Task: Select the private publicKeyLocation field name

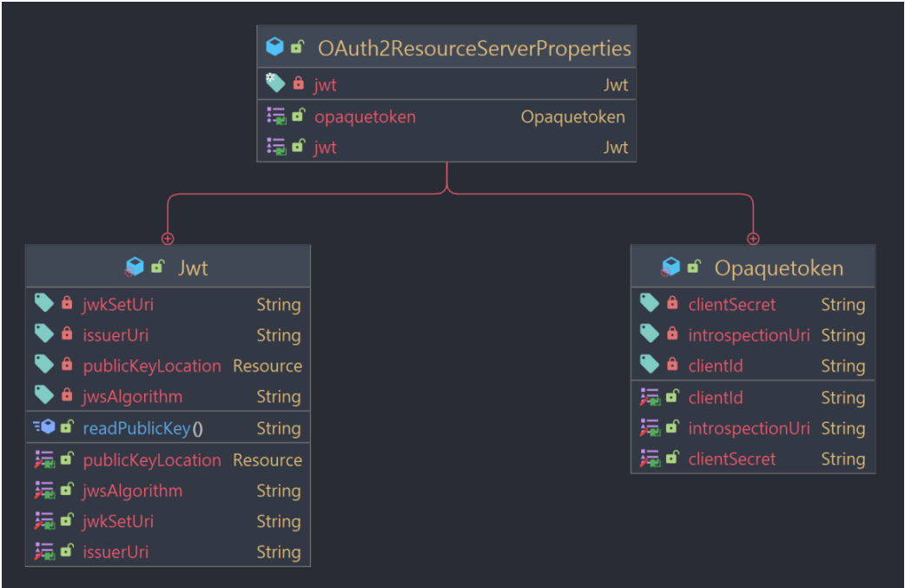Action: 152,366
